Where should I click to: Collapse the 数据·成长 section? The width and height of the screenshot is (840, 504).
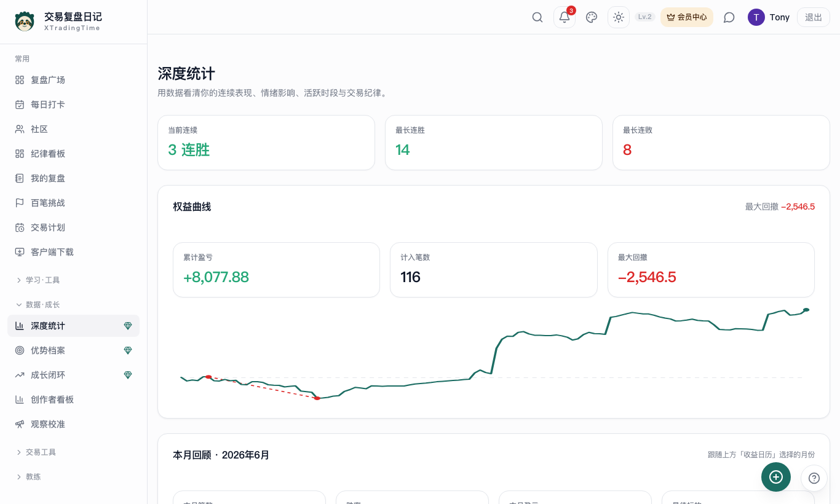[x=38, y=305]
